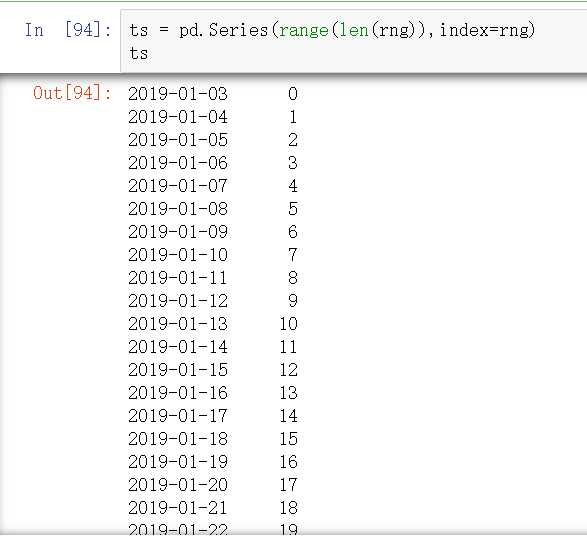The image size is (587, 537).
Task: Select output date 2019-01-19
Action: [x=178, y=462]
